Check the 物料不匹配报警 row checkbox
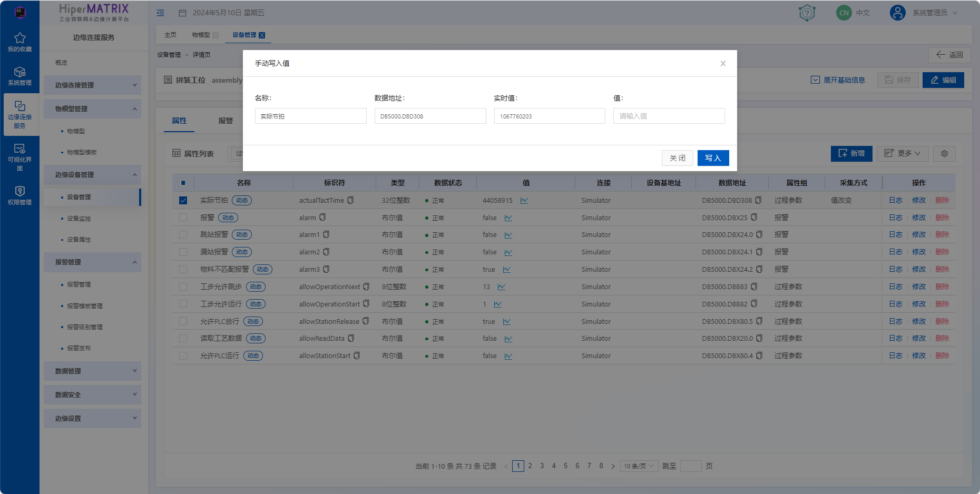The image size is (980, 494). click(183, 270)
